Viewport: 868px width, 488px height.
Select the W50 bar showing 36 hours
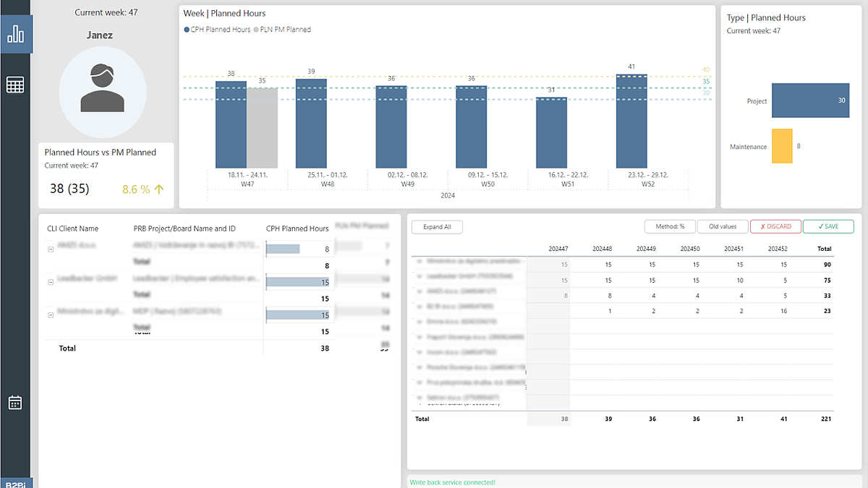[x=472, y=127]
